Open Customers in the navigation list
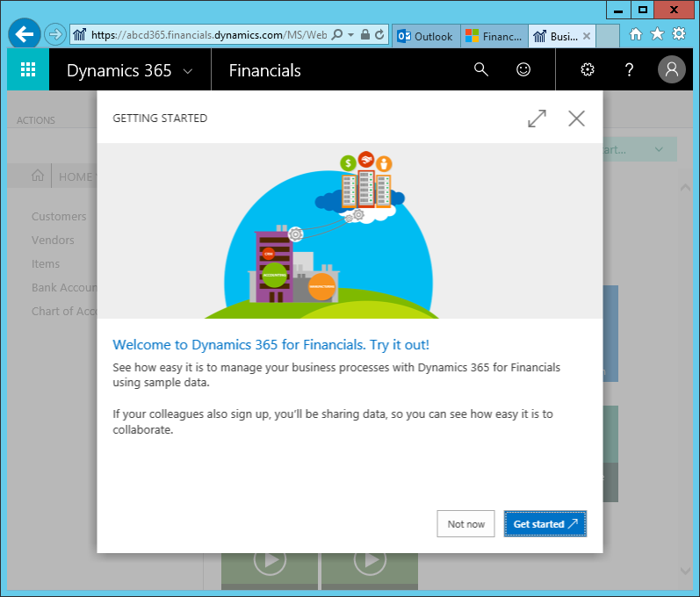 [x=59, y=216]
